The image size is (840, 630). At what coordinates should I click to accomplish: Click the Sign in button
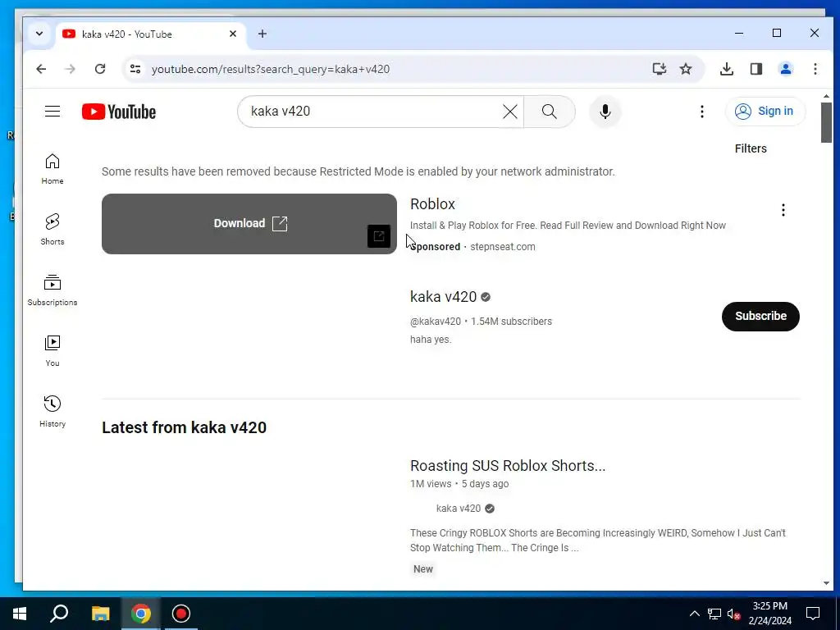tap(765, 112)
